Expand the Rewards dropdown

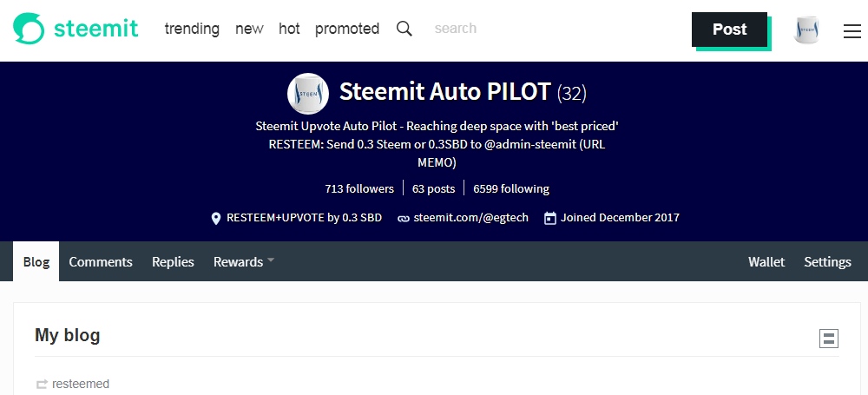(244, 261)
